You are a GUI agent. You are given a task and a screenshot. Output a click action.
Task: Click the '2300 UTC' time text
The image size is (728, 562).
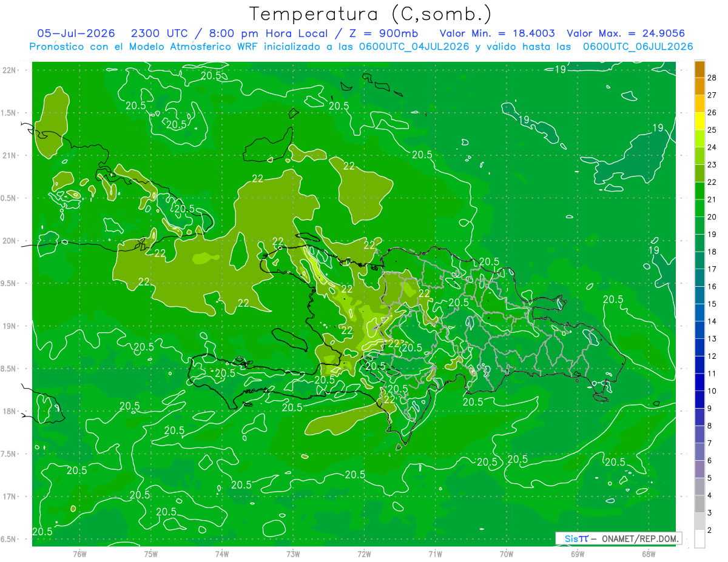[160, 33]
